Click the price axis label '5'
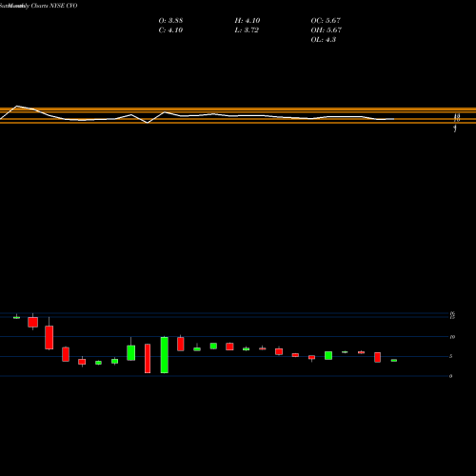The image size is (476, 476). tap(450, 356)
